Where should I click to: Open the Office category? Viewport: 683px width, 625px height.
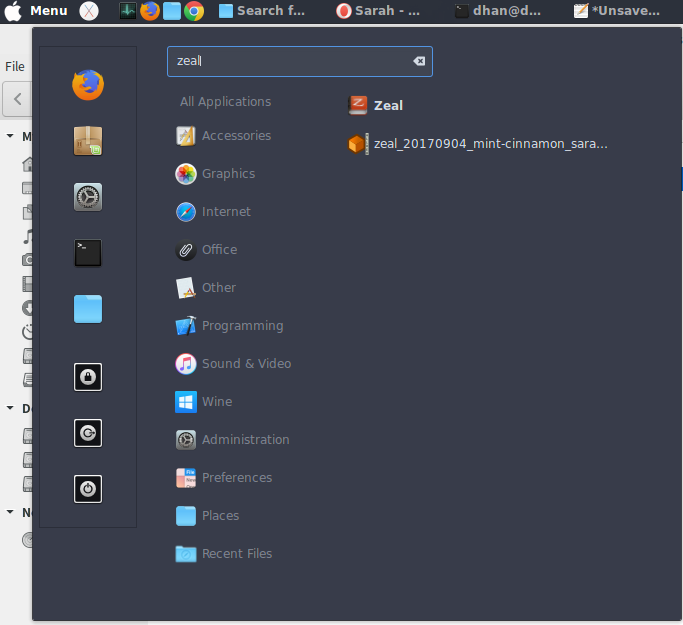(x=206, y=250)
